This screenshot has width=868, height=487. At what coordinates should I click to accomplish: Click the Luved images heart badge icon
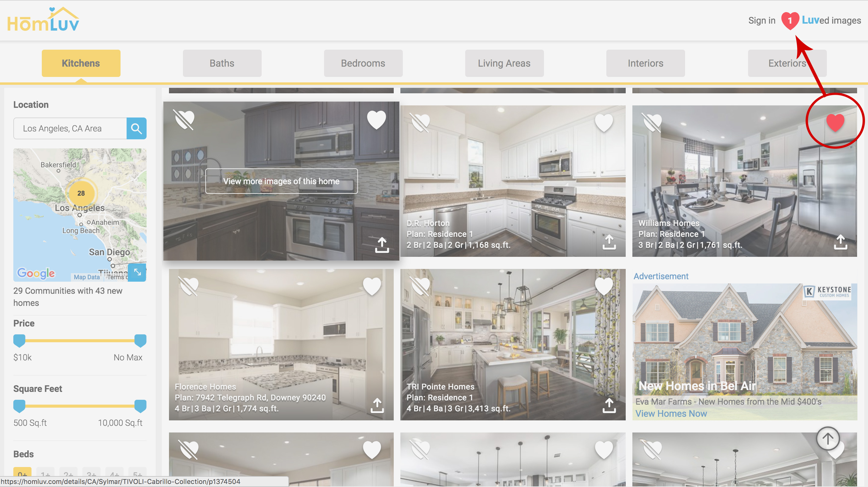(x=790, y=20)
